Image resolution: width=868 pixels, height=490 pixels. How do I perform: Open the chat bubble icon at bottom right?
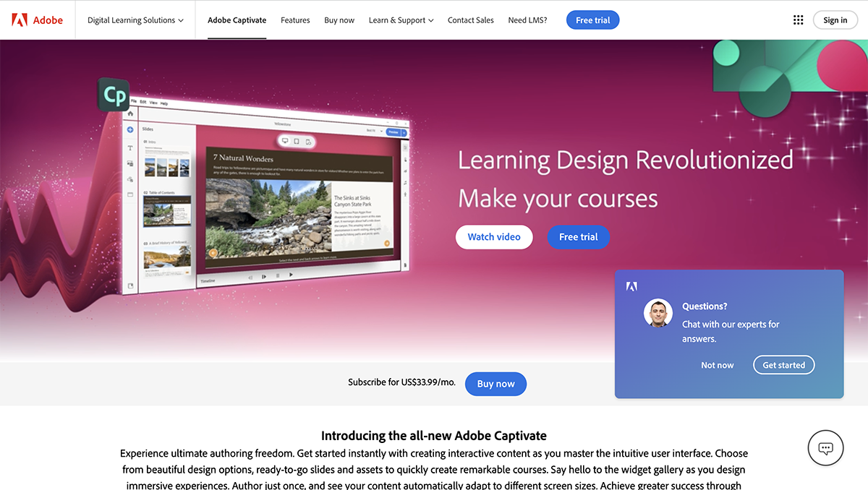(825, 448)
